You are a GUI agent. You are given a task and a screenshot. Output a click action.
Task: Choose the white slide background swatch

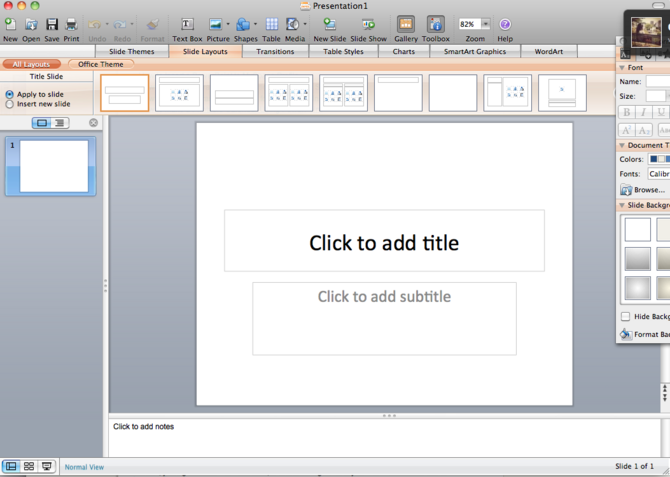pos(637,229)
